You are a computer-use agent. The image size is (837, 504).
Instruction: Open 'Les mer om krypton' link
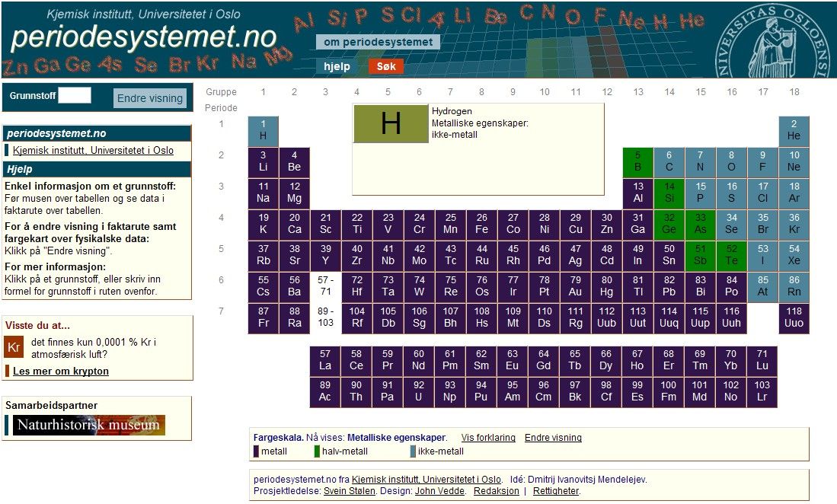61,372
